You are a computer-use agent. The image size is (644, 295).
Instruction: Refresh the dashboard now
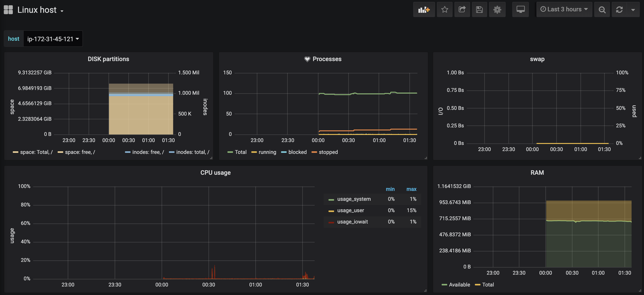pyautogui.click(x=619, y=9)
